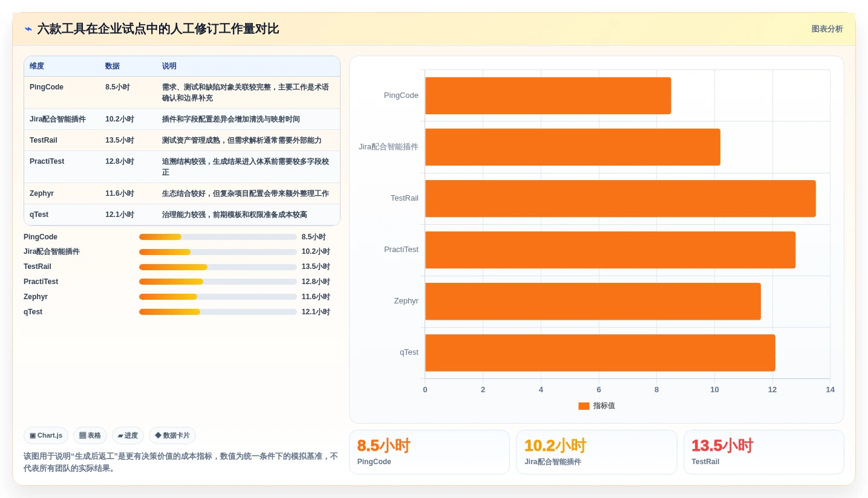Click the 8.5小时 table cell

(x=117, y=87)
